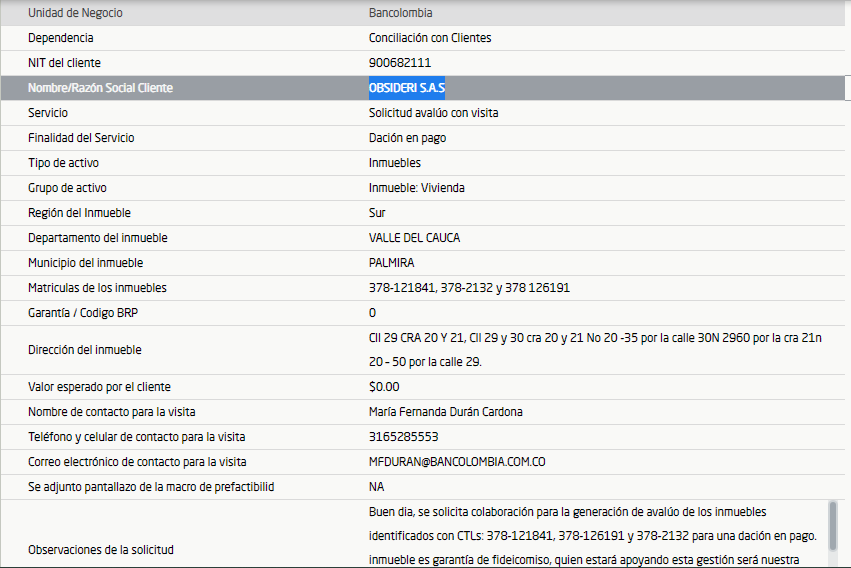Image resolution: width=851 pixels, height=568 pixels.
Task: Click the observations scrollbar thumb
Action: coord(833,525)
